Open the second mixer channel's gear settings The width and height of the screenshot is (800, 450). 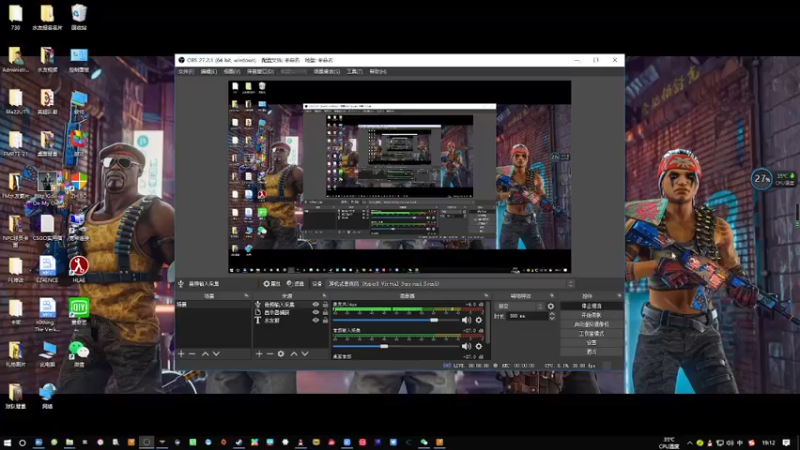click(x=479, y=346)
